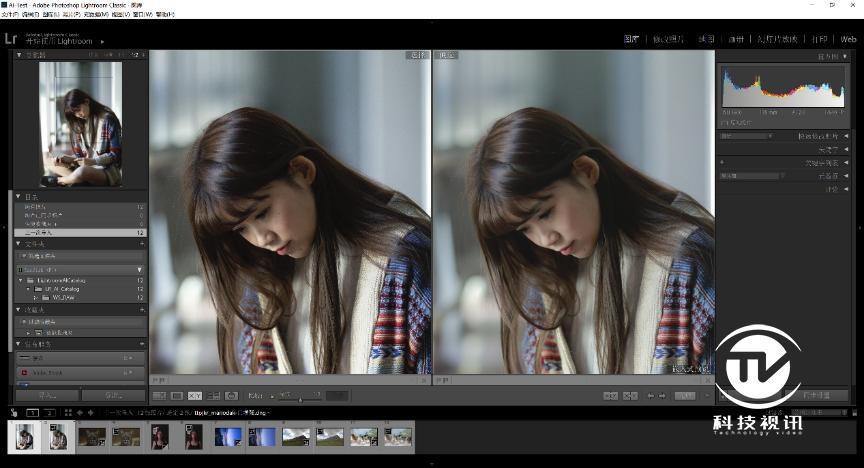The height and width of the screenshot is (468, 864).
Task: Click main window monitor button 1 above filmstrip
Action: (33, 412)
